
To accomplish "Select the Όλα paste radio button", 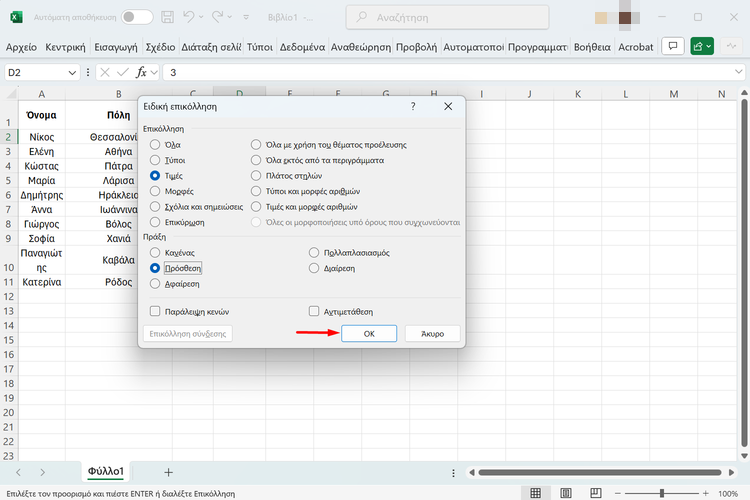I will point(155,144).
